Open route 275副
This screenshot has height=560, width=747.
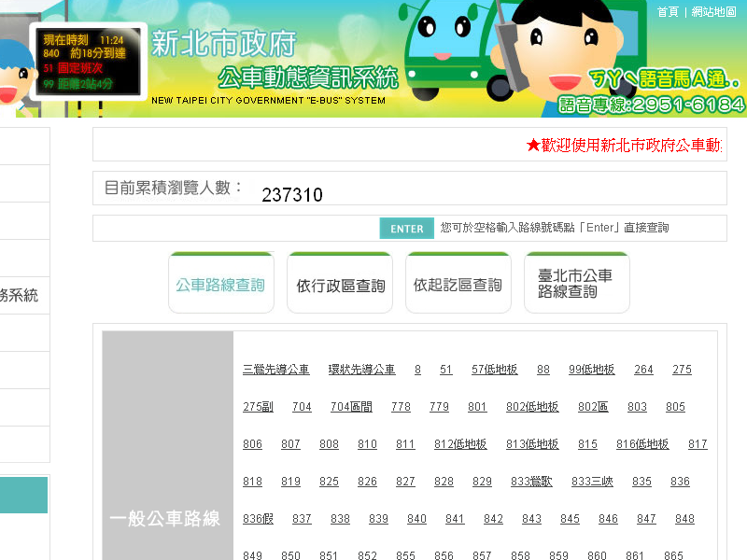[258, 407]
